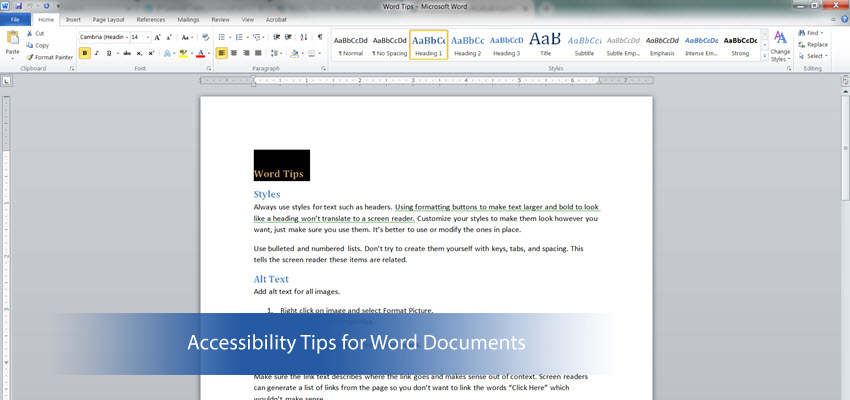Switch to the Mailings tab
Image resolution: width=850 pixels, height=400 pixels.
click(188, 20)
